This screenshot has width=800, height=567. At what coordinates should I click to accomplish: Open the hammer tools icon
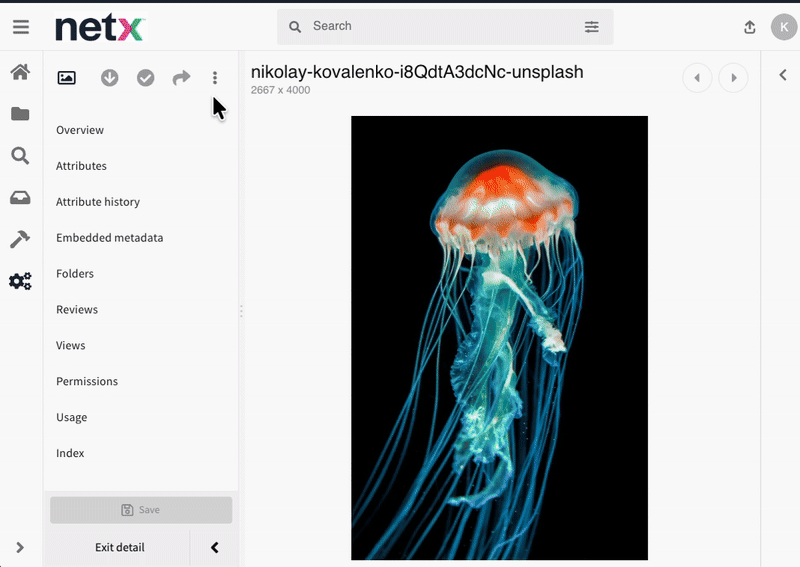point(20,239)
